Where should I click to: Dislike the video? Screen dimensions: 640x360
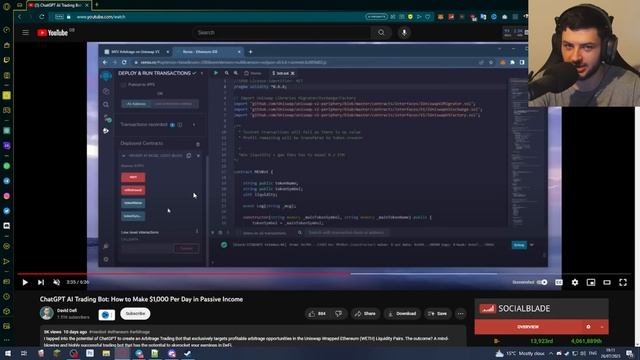[338, 313]
